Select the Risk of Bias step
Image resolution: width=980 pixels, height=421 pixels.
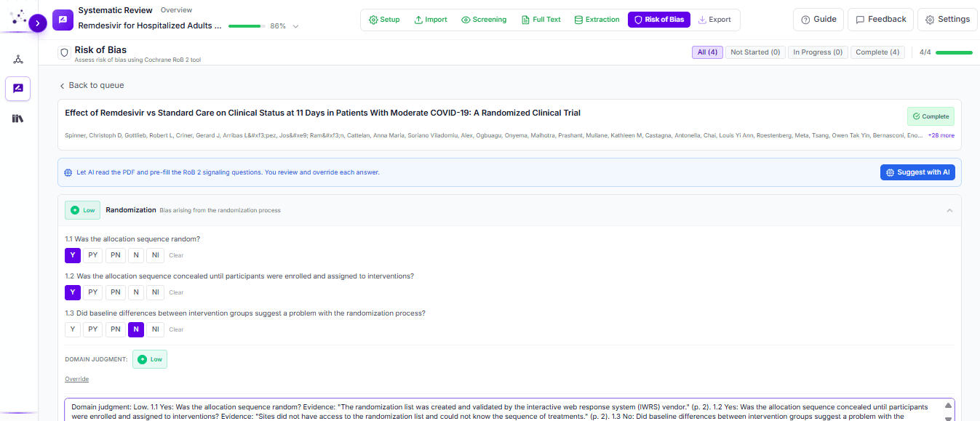tap(659, 20)
